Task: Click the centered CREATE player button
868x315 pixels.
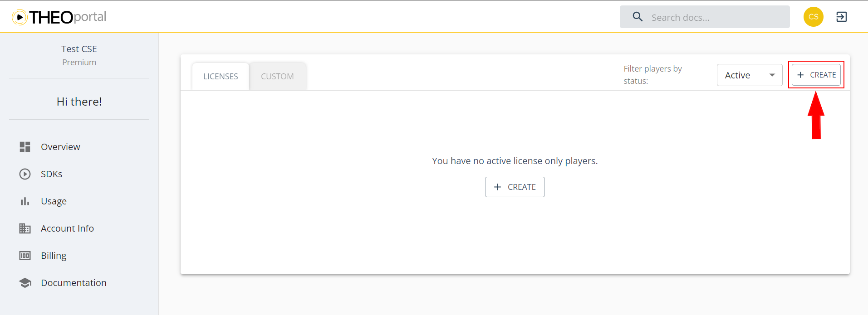Action: [515, 187]
